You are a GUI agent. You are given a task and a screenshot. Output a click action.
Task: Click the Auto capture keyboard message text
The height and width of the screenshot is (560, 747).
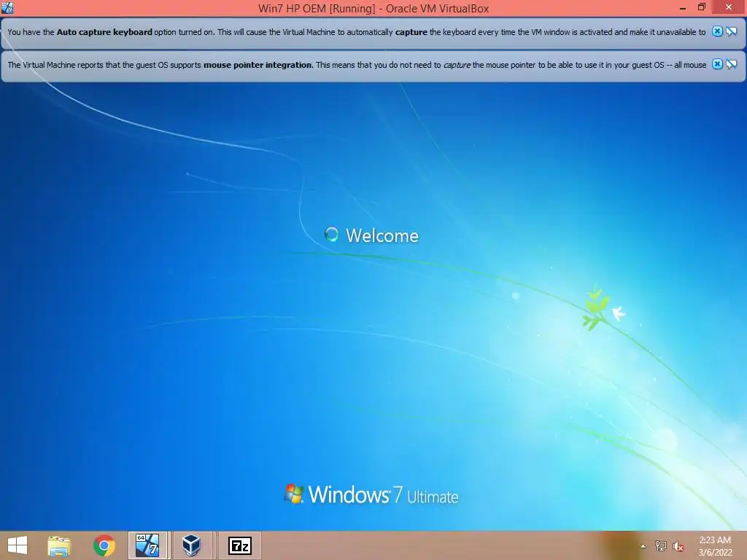356,32
